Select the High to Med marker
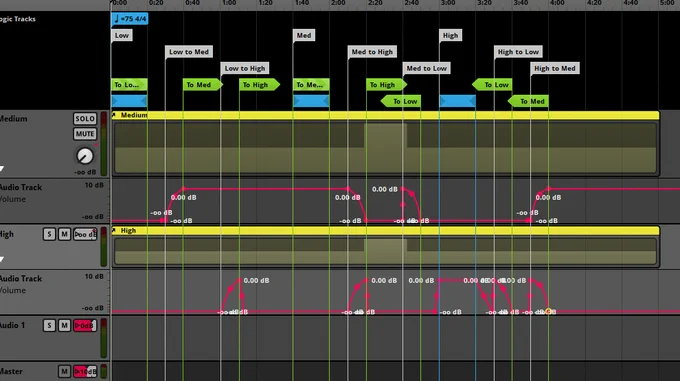680x381 pixels. [555, 68]
